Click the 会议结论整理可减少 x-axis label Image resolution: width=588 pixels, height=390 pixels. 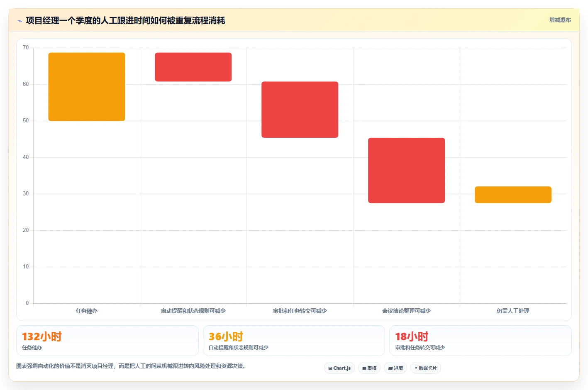407,311
